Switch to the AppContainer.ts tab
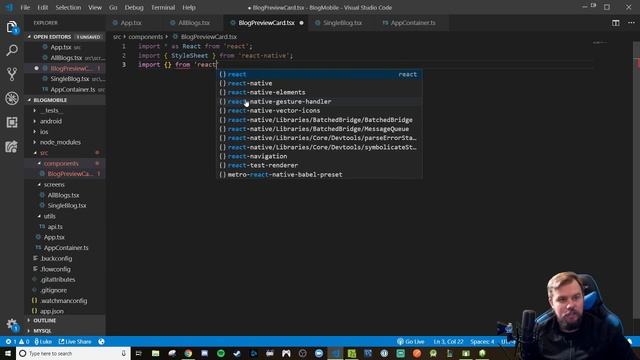 pyautogui.click(x=412, y=23)
